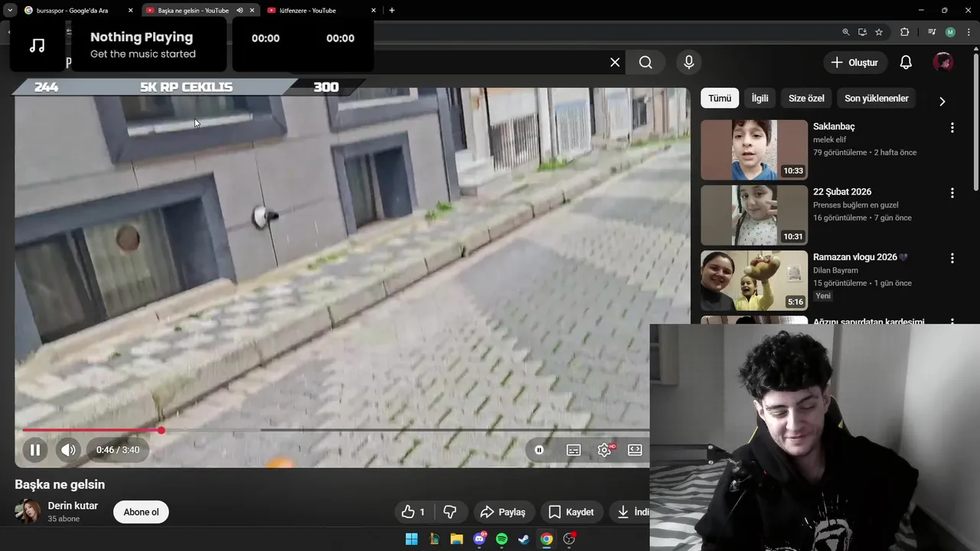Open YouTube notifications bell
Screen dimensions: 980x551
tap(906, 63)
